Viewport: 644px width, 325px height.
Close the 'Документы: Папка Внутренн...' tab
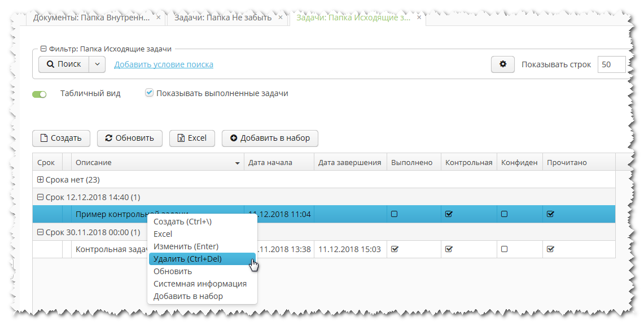159,18
